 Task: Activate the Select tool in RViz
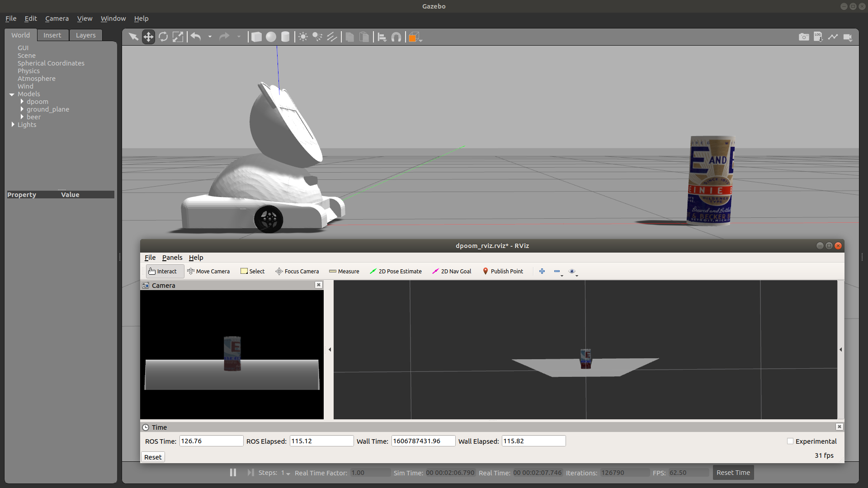pos(253,271)
